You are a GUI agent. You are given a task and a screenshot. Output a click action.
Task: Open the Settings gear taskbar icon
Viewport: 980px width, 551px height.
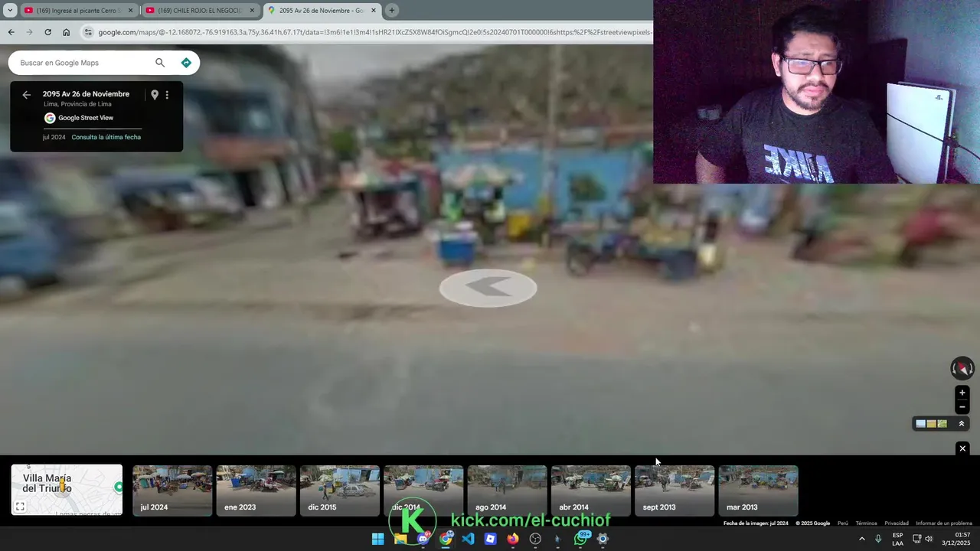pos(603,539)
